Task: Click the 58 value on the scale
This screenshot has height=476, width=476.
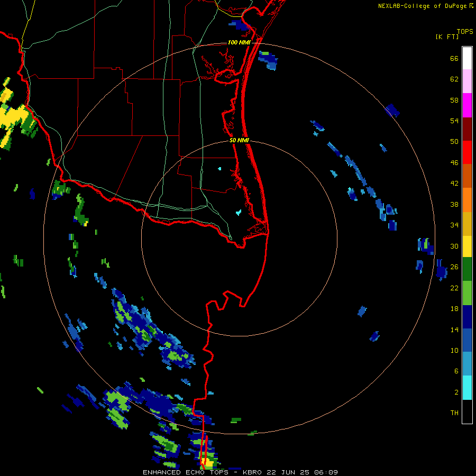Action: click(454, 100)
